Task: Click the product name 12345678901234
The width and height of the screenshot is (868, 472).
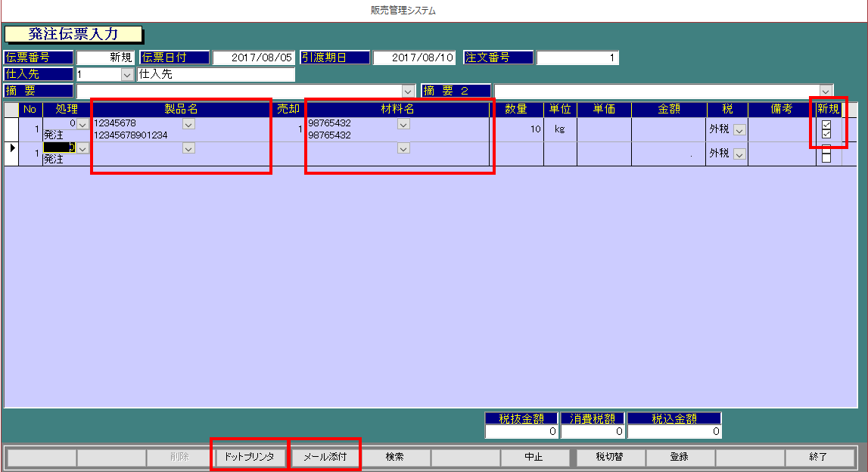Action: point(131,135)
